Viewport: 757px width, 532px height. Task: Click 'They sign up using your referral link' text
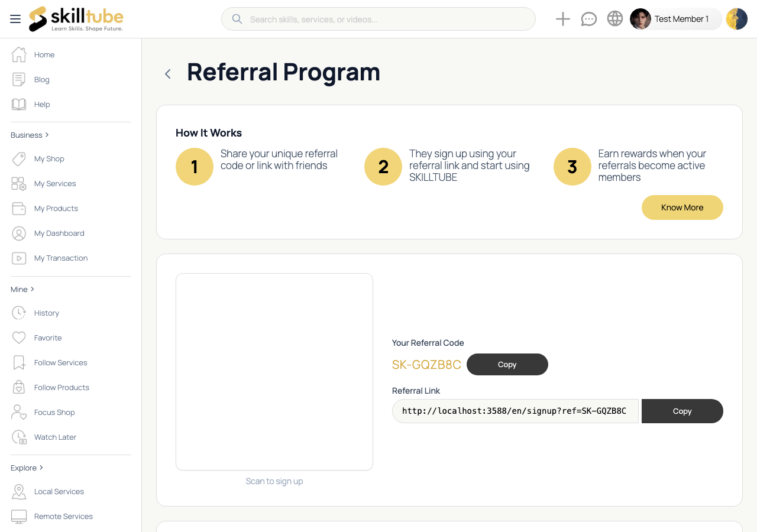pos(470,166)
